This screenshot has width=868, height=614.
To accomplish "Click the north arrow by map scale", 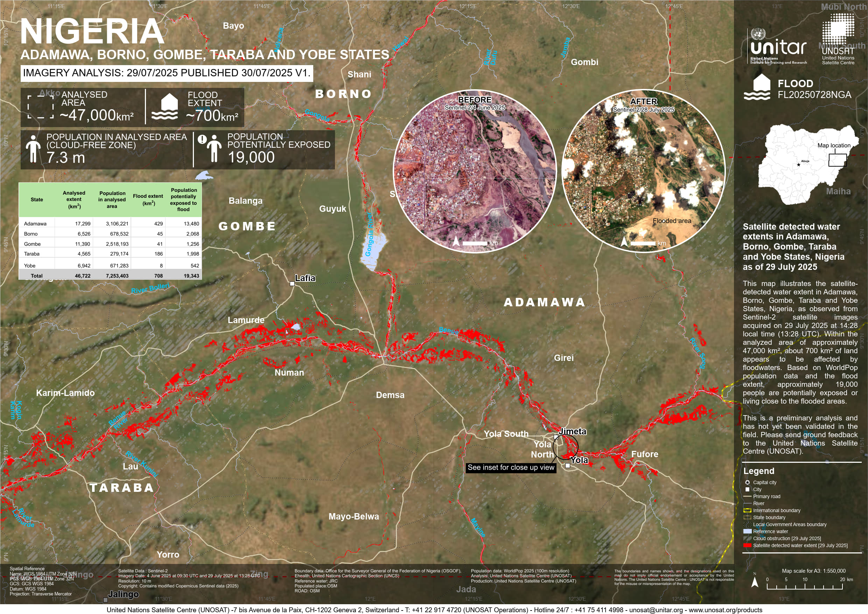I will coord(755,582).
